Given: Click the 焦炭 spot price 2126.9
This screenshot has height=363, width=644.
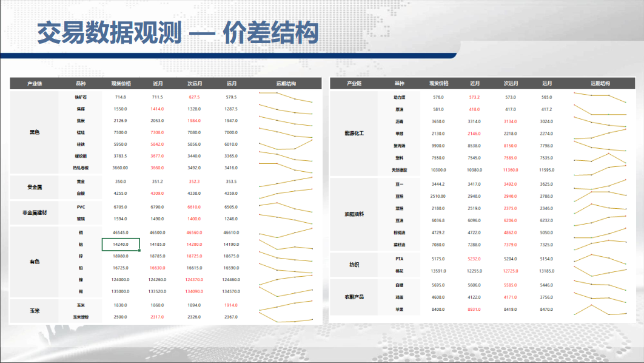Looking at the screenshot, I should tap(120, 121).
